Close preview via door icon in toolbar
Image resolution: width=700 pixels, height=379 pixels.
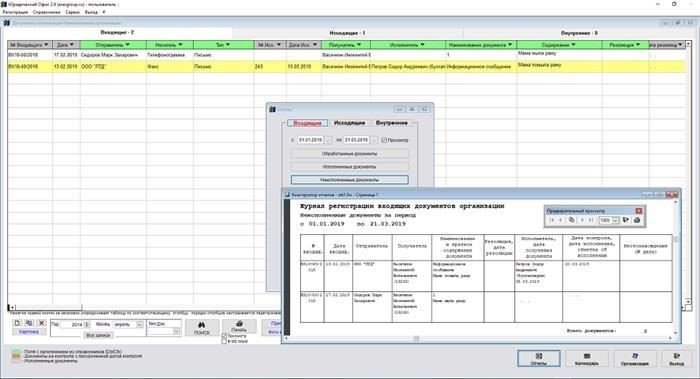pyautogui.click(x=626, y=220)
